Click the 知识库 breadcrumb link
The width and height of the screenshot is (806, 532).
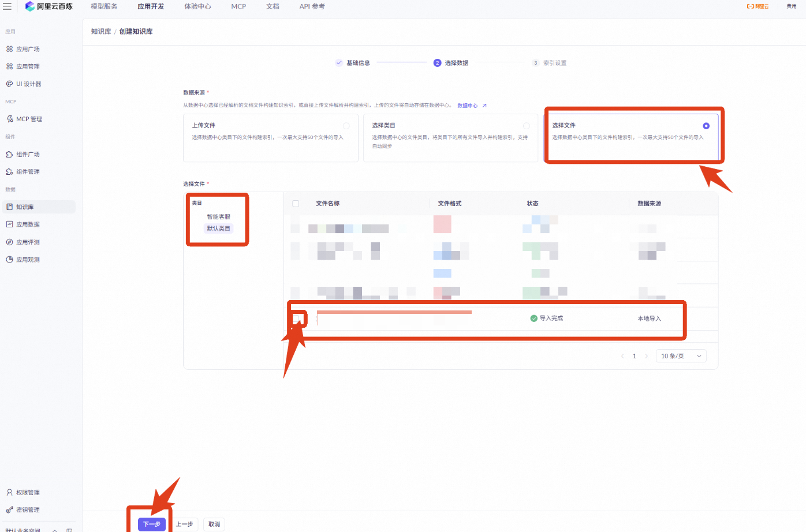(101, 31)
